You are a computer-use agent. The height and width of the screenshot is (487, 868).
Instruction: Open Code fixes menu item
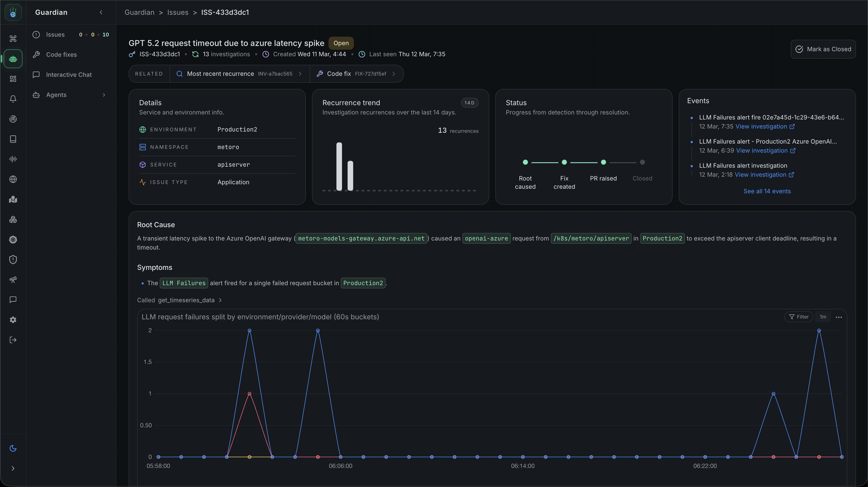[61, 54]
